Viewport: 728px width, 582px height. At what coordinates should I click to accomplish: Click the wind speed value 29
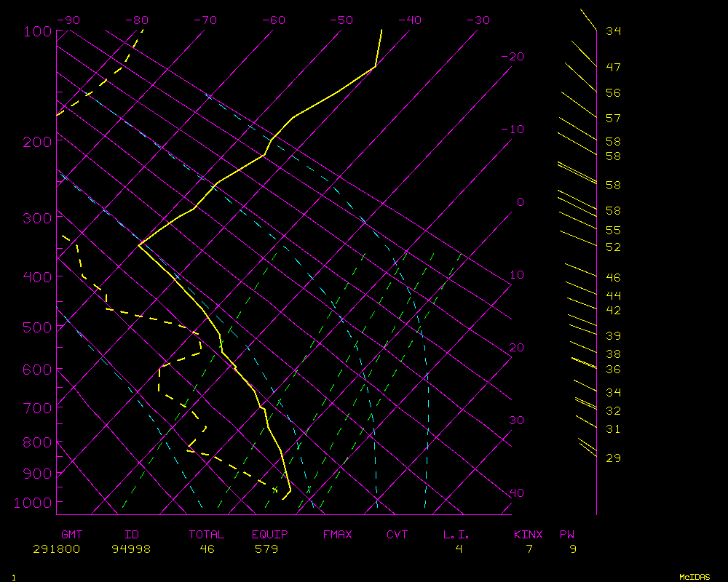coord(613,458)
